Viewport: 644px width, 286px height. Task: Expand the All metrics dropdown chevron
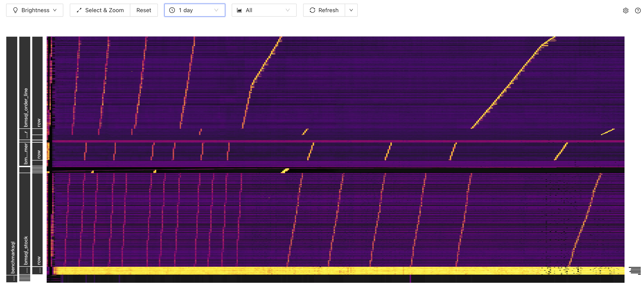[288, 10]
